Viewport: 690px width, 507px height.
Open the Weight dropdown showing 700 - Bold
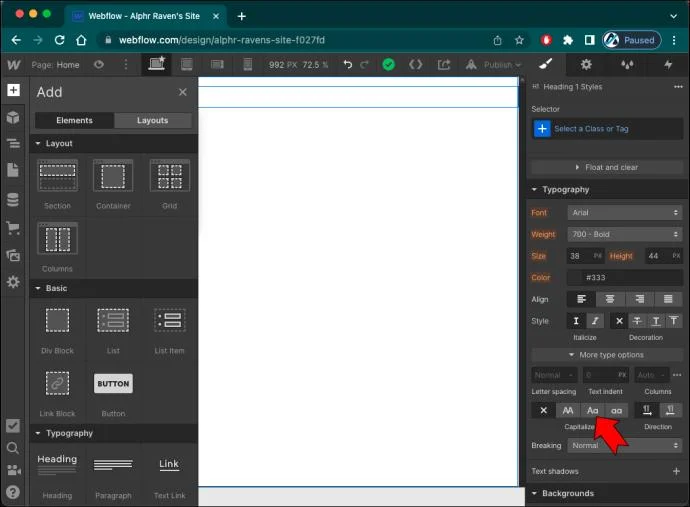coord(624,234)
